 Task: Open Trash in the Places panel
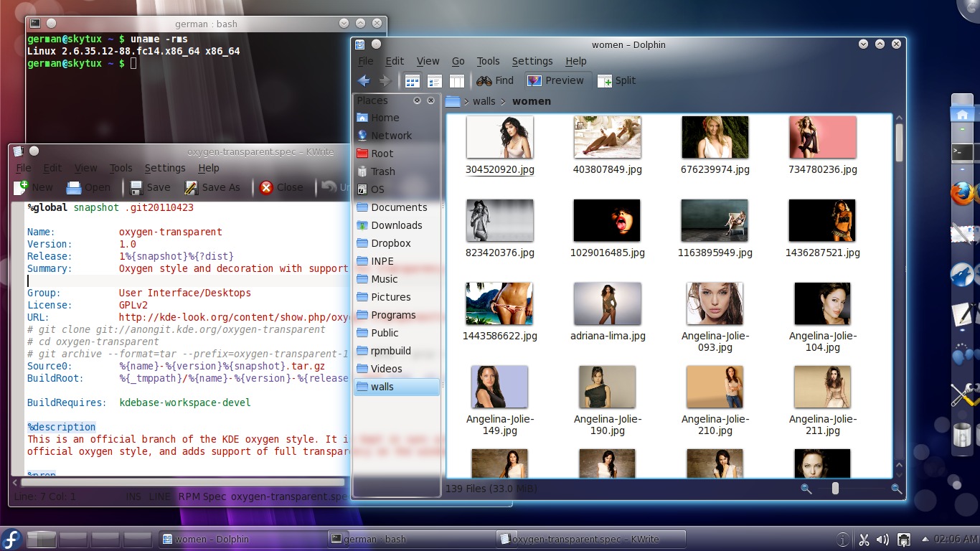[x=397, y=171]
